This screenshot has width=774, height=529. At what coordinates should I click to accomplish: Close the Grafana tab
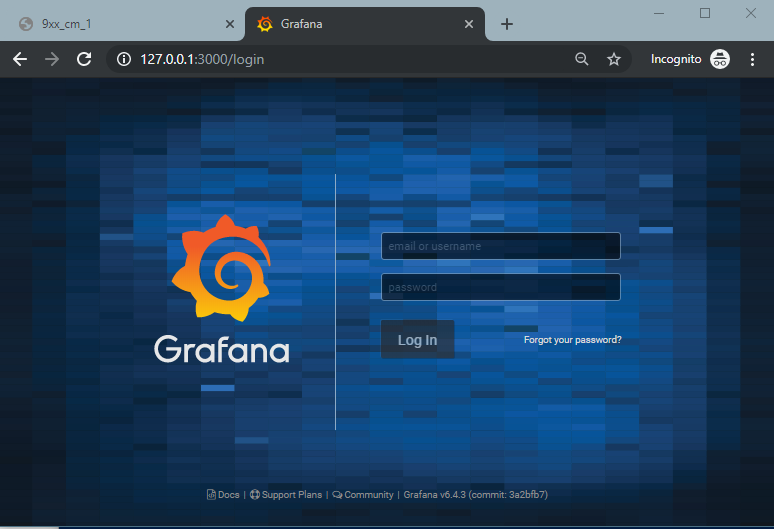coord(469,24)
